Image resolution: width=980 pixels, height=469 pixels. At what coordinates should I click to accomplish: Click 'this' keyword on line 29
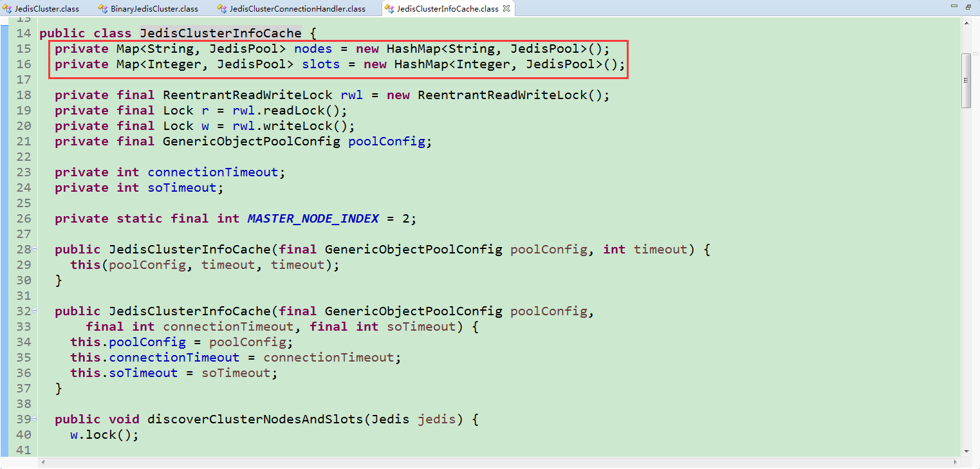pos(86,265)
